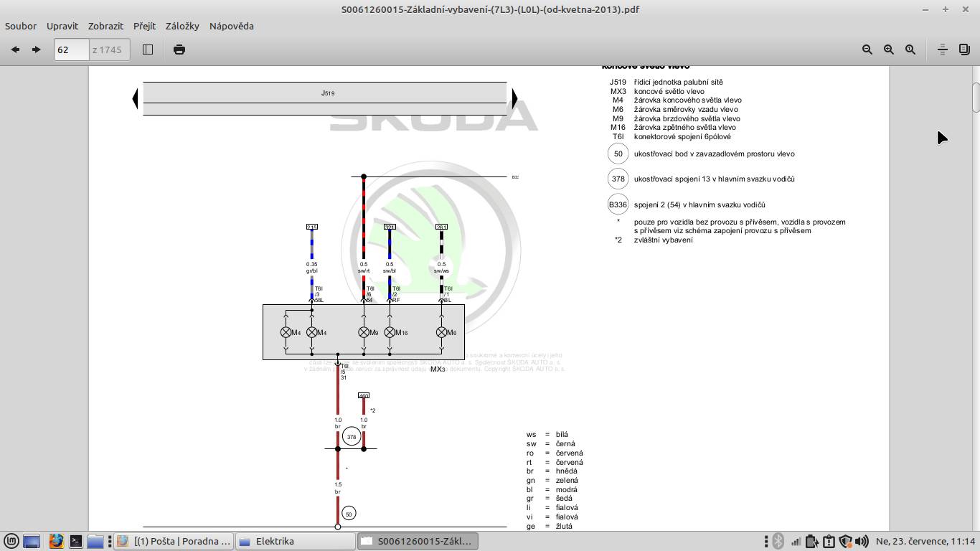The height and width of the screenshot is (551, 980).
Task: Open the battery power tray icon
Action: pyautogui.click(x=811, y=541)
